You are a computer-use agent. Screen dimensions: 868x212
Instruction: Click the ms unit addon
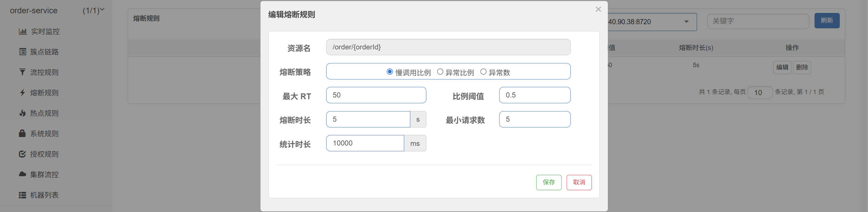click(x=415, y=143)
